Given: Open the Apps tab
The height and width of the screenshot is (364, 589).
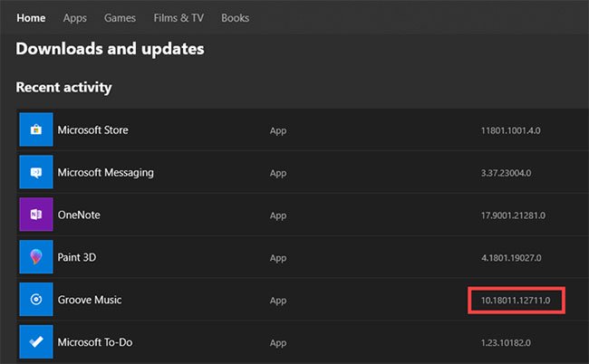Looking at the screenshot, I should click(x=74, y=18).
